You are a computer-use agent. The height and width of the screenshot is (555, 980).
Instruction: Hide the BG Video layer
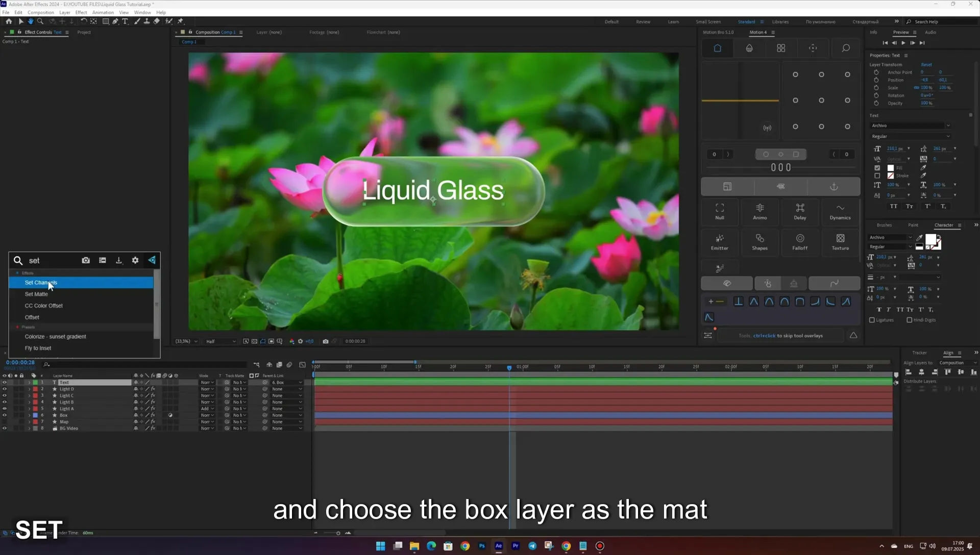pos(5,428)
